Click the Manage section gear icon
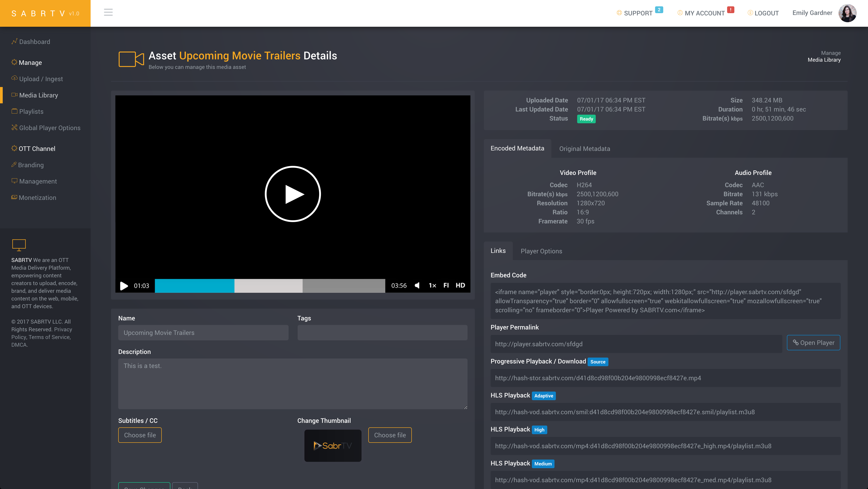 (x=14, y=62)
